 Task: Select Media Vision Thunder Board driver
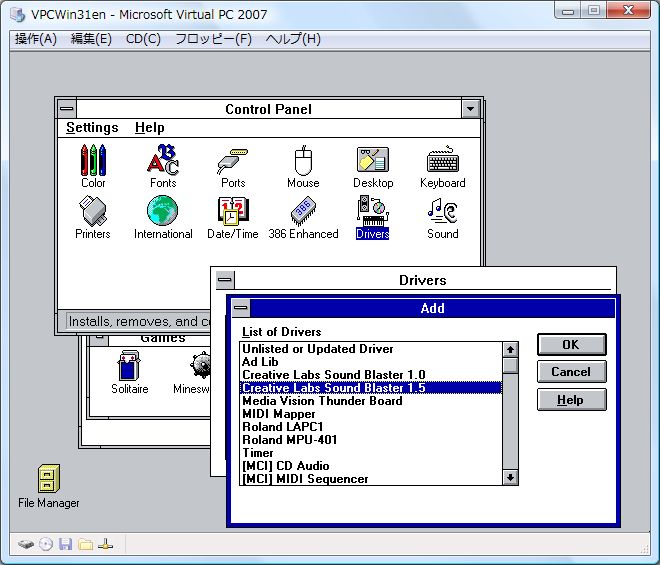coord(371,401)
